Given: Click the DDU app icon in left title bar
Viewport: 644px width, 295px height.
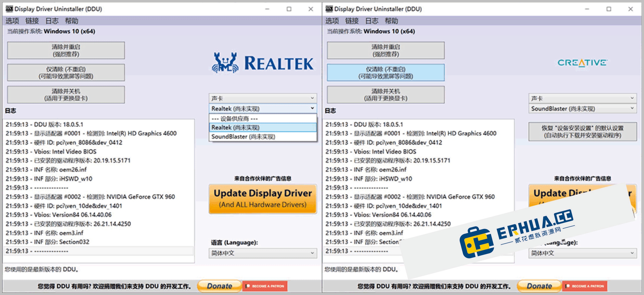Looking at the screenshot, I should click(x=9, y=9).
